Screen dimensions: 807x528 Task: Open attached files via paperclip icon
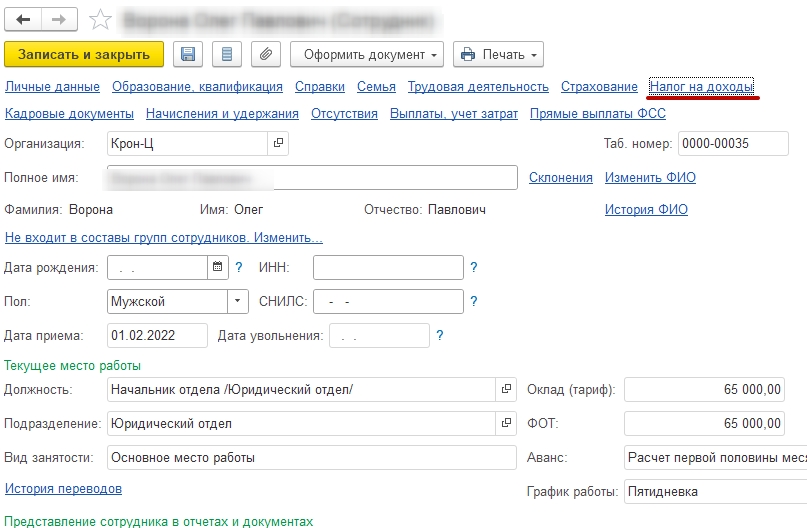pos(265,54)
